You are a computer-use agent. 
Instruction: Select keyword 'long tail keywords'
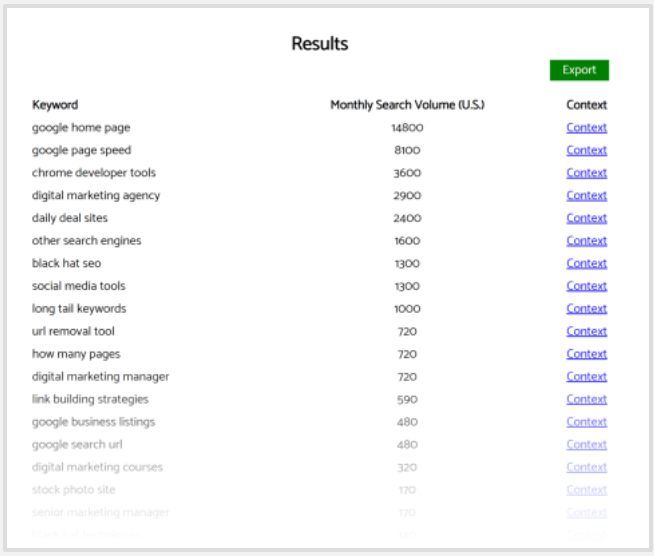pos(79,309)
